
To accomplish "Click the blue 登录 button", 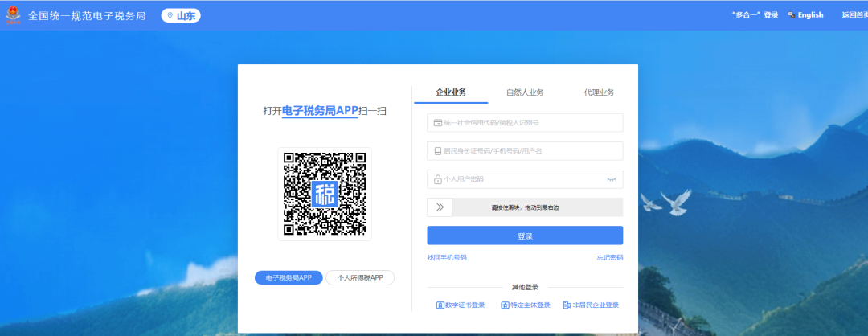I will coord(525,236).
